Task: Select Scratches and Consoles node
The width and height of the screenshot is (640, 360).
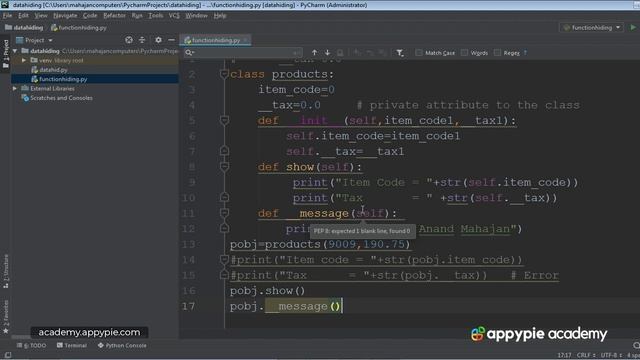Action: [x=57, y=98]
